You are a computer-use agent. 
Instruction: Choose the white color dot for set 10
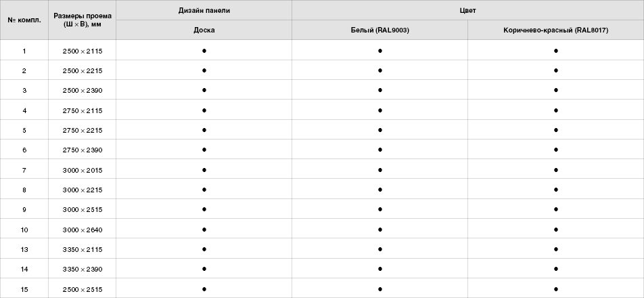(380, 230)
